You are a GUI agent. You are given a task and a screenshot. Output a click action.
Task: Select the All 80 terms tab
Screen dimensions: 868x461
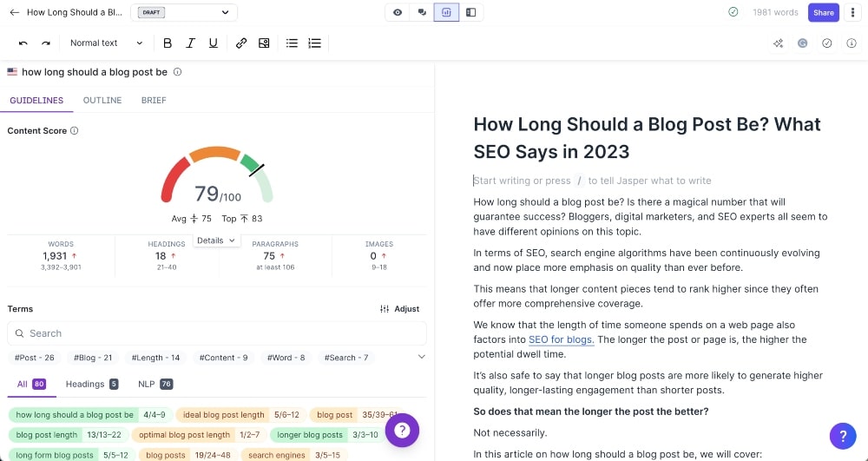tap(31, 384)
